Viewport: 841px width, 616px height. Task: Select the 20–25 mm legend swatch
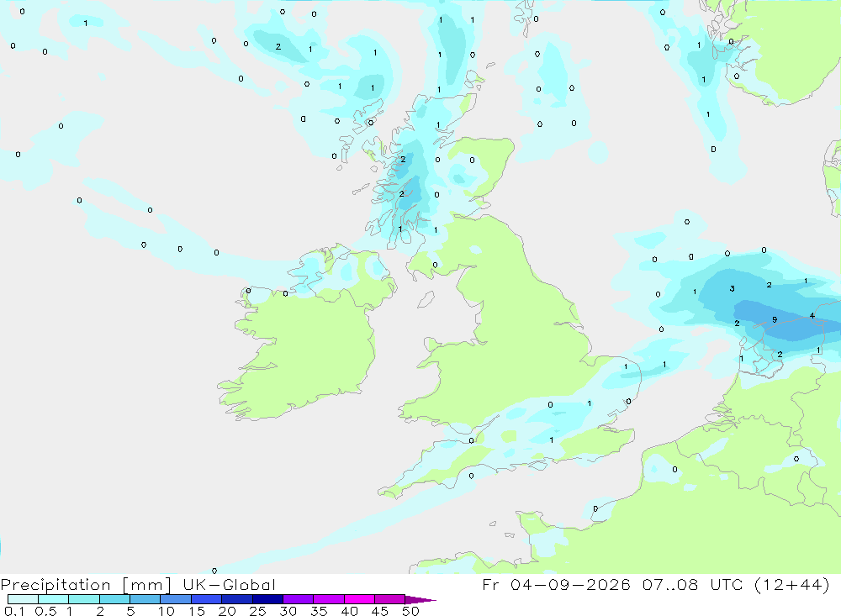(237, 599)
